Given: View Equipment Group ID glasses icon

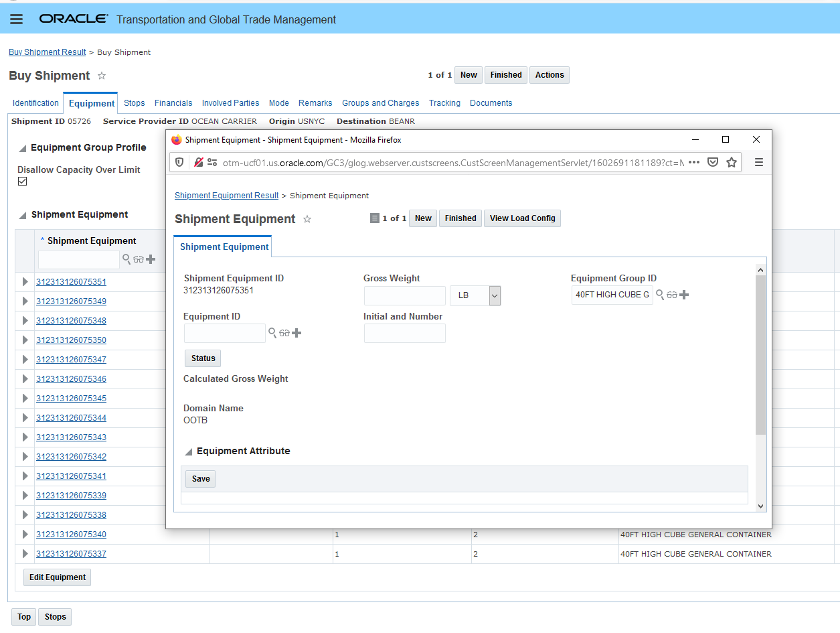Looking at the screenshot, I should coord(672,295).
